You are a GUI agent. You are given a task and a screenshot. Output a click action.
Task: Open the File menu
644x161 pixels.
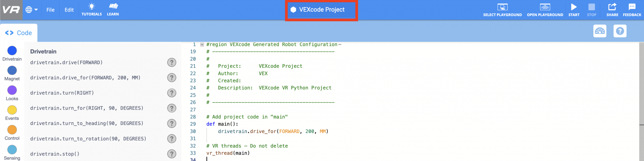coord(50,10)
